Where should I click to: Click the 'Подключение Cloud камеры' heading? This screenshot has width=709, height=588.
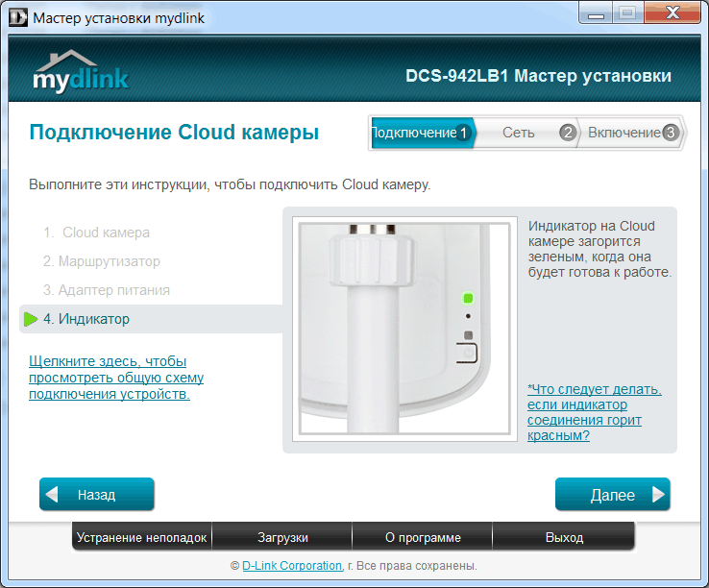tap(174, 132)
